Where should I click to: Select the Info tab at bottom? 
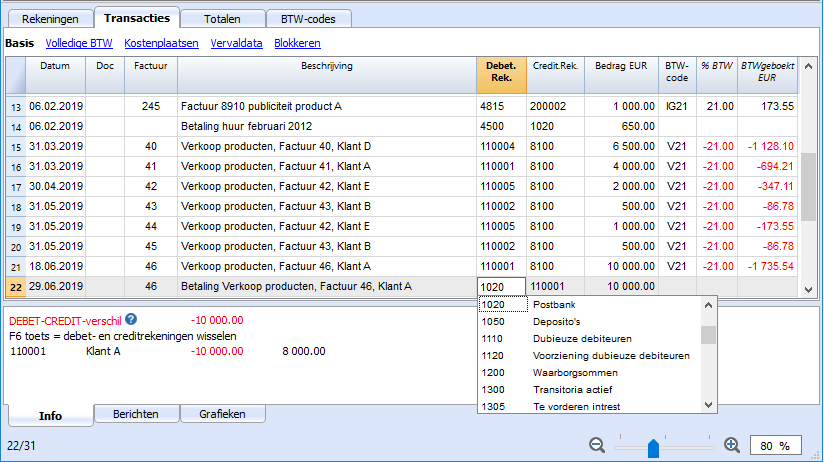pyautogui.click(x=50, y=415)
